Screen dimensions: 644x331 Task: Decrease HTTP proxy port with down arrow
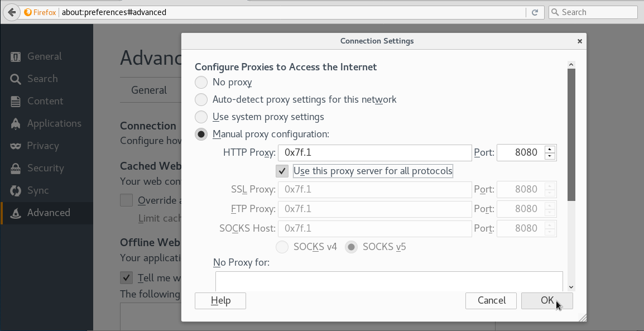click(550, 156)
